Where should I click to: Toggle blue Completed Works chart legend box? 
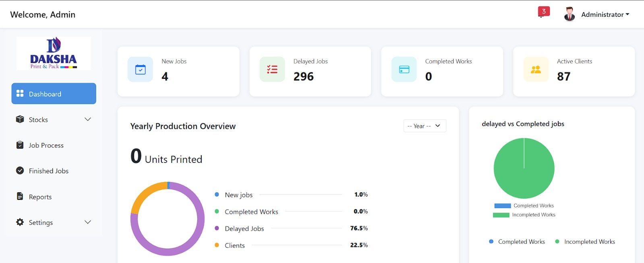502,206
